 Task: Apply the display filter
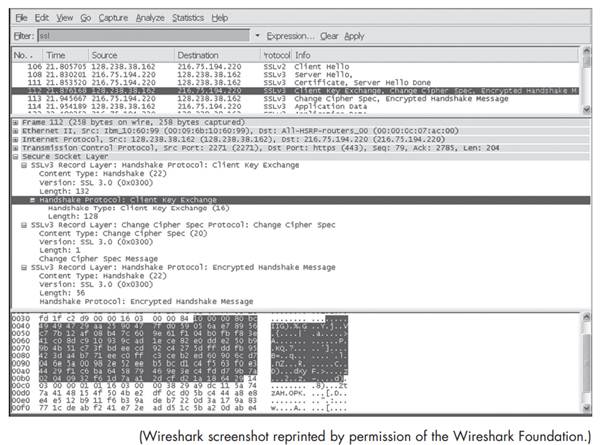pyautogui.click(x=354, y=36)
